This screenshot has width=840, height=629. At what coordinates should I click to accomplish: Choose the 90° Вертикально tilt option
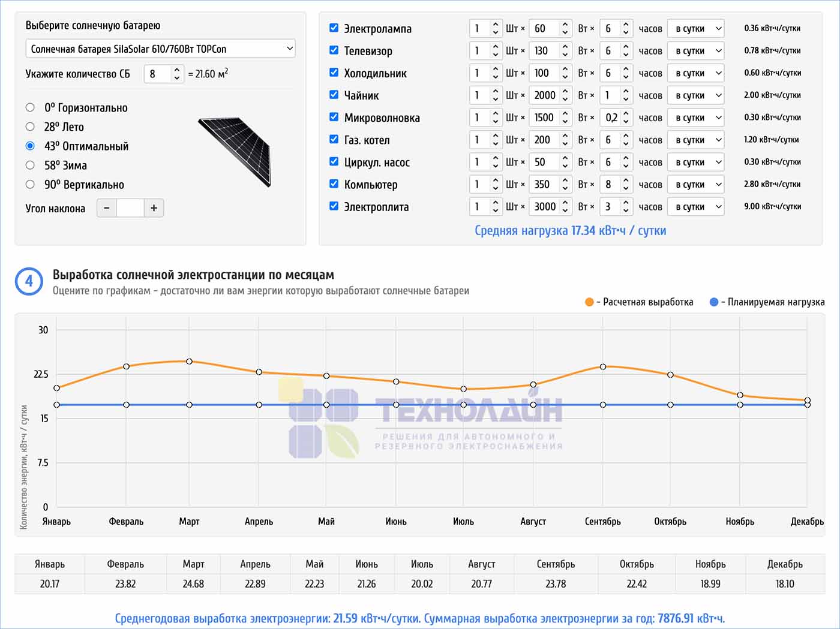pos(30,185)
